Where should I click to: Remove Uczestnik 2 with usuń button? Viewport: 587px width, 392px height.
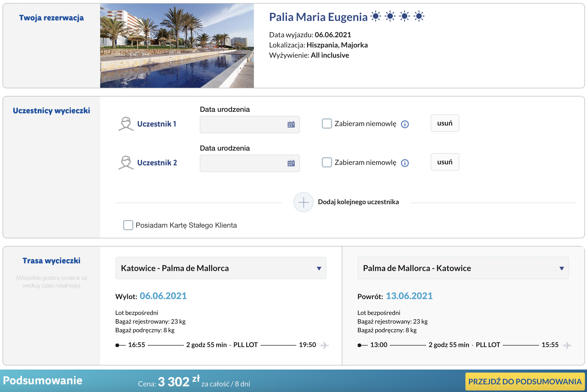(x=445, y=162)
